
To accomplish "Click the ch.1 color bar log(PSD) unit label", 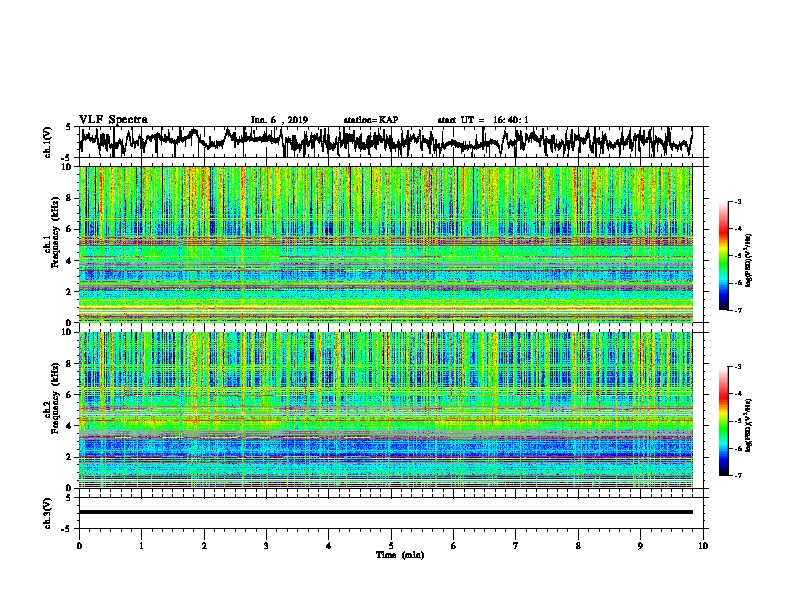I will pos(749,260).
